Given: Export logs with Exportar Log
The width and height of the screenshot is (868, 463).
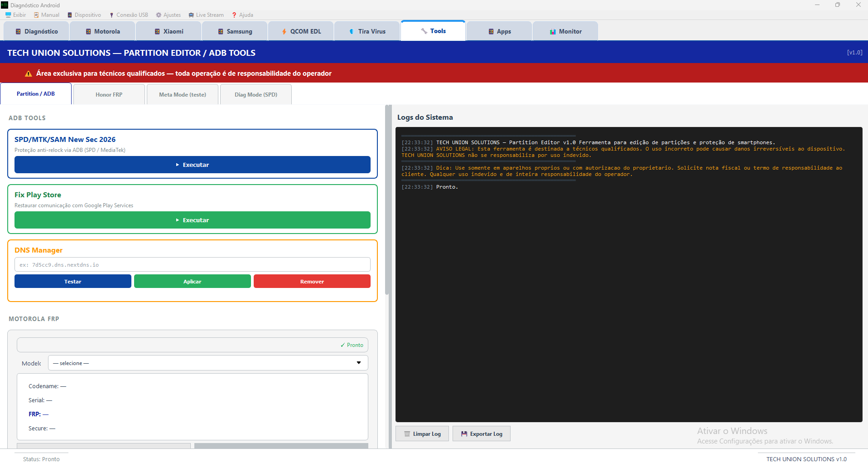Looking at the screenshot, I should [x=482, y=434].
